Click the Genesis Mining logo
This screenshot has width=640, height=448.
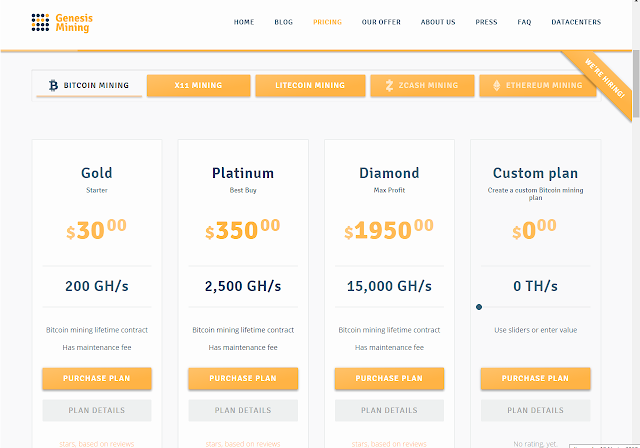point(62,22)
